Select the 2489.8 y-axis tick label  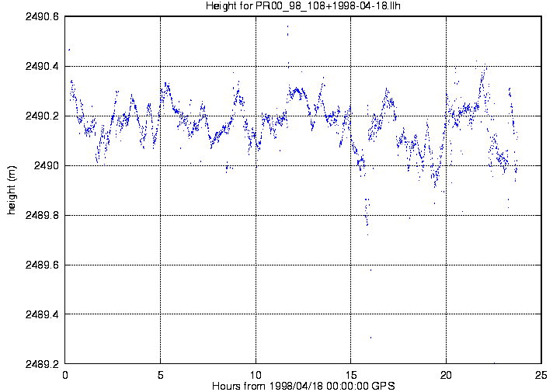43,215
